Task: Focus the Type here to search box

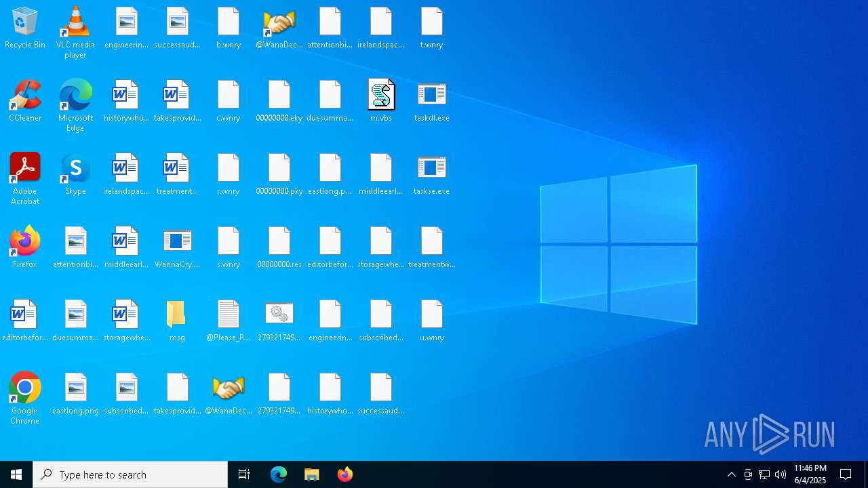Action: (130, 474)
